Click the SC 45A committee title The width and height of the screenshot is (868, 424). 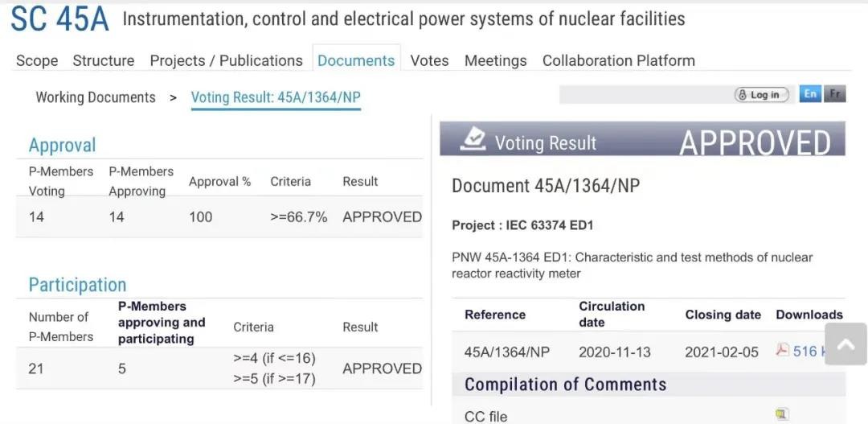coord(59,20)
